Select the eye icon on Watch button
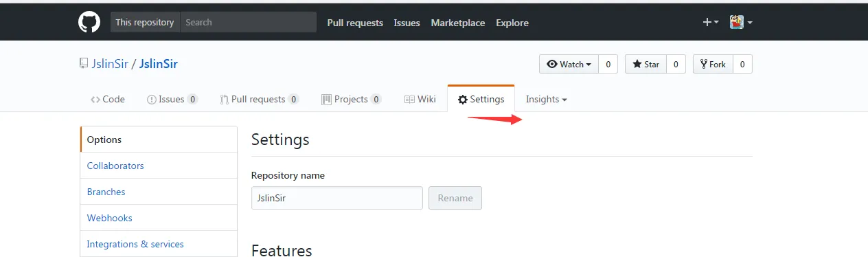The width and height of the screenshot is (868, 257). (551, 64)
